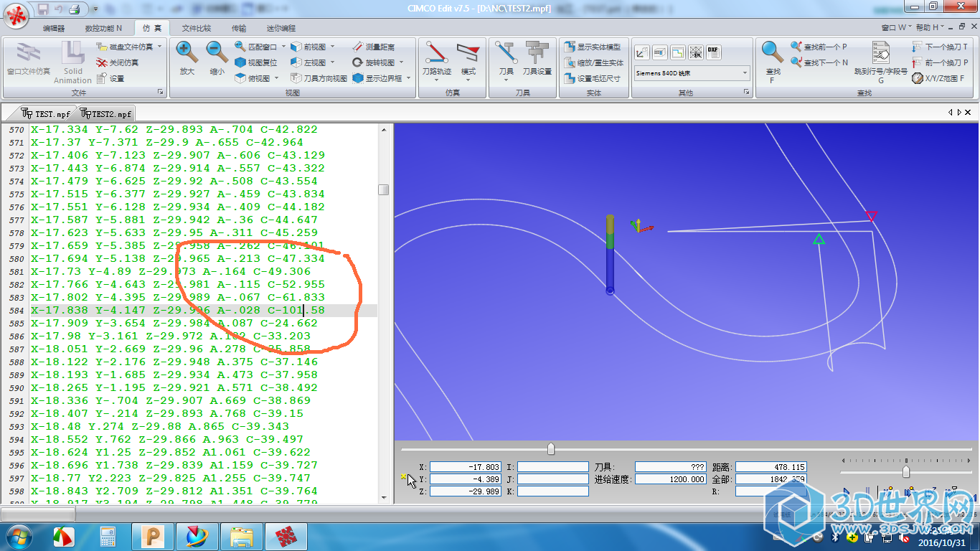Click 缩放/重生实体 to regenerate the solid
Viewport: 980px width, 551px height.
pos(594,62)
